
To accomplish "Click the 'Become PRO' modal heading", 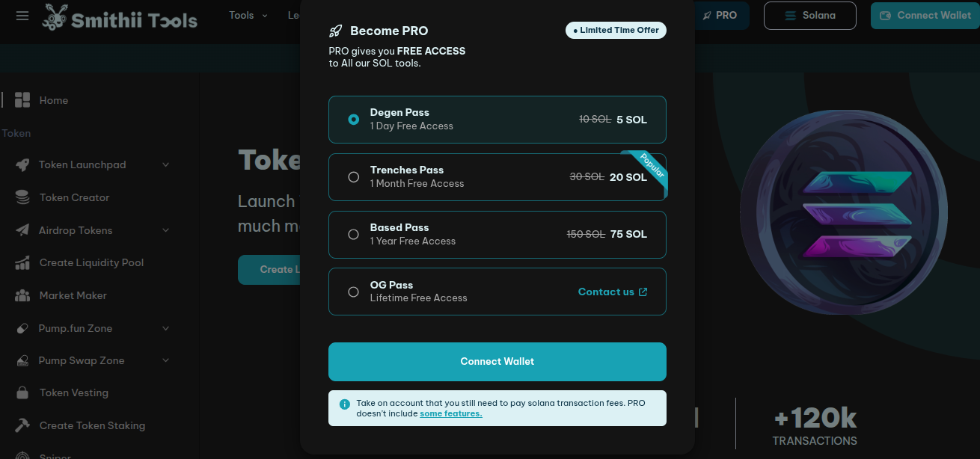I will 389,31.
